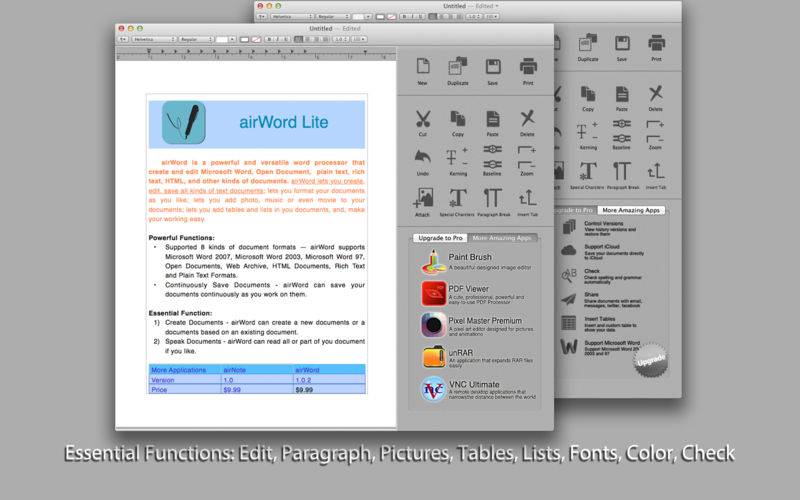
Task: Click the Duplicate icon in the front window
Action: 458,67
